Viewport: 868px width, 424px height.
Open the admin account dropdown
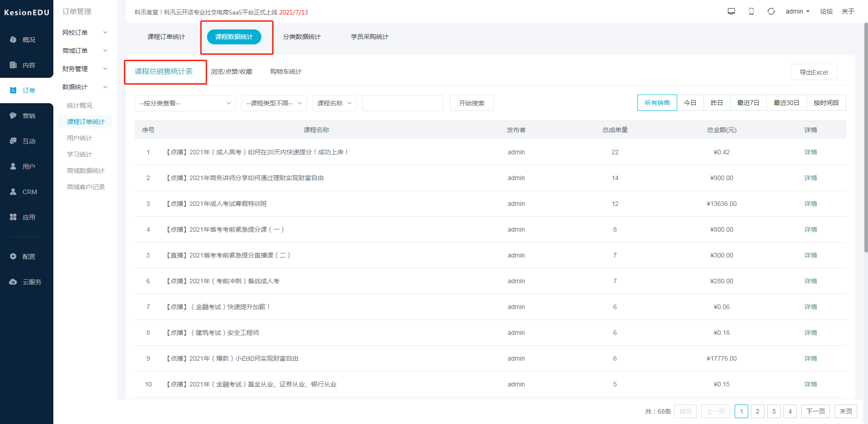point(797,11)
